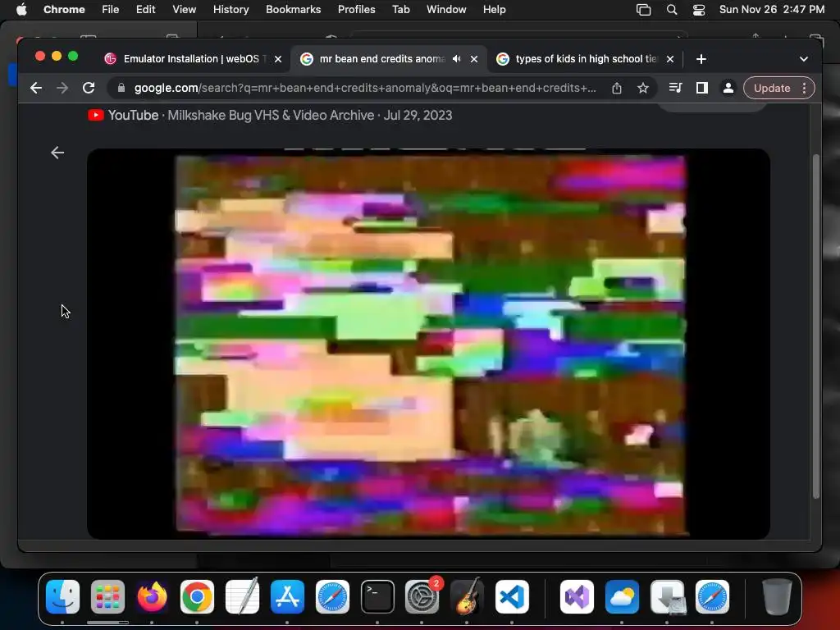Open TextEdit from the Dock
Screen dimensions: 840x630
[x=242, y=596]
